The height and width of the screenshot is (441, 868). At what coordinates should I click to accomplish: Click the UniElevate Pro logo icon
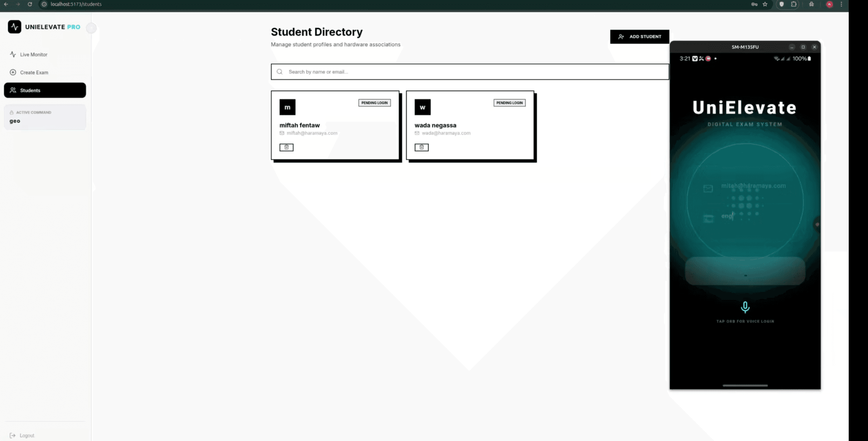(14, 27)
